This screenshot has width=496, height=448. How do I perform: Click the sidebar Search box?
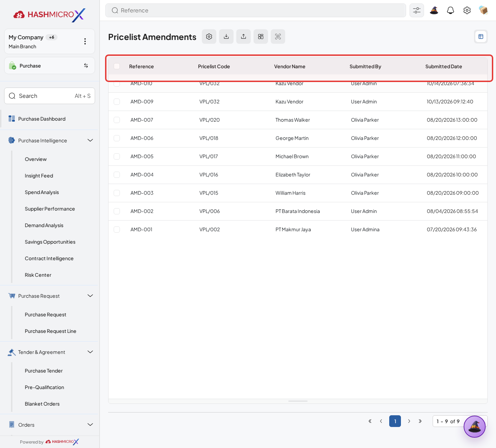tap(50, 96)
